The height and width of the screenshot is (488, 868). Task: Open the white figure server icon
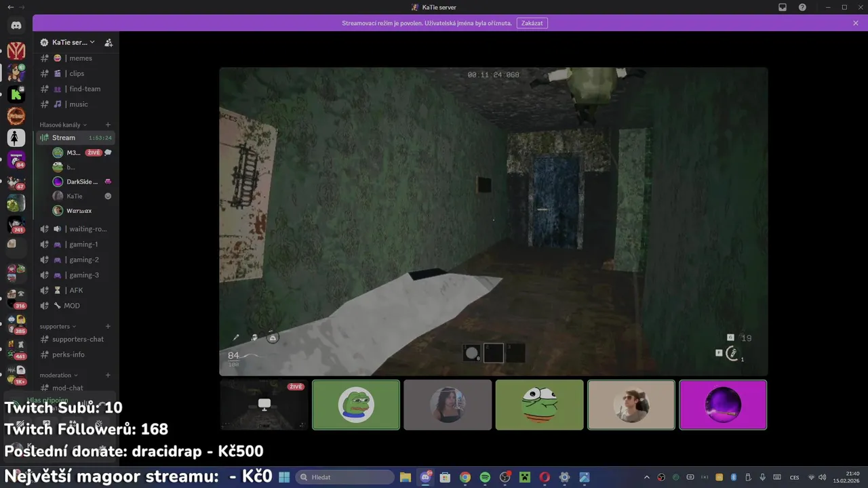tap(16, 138)
